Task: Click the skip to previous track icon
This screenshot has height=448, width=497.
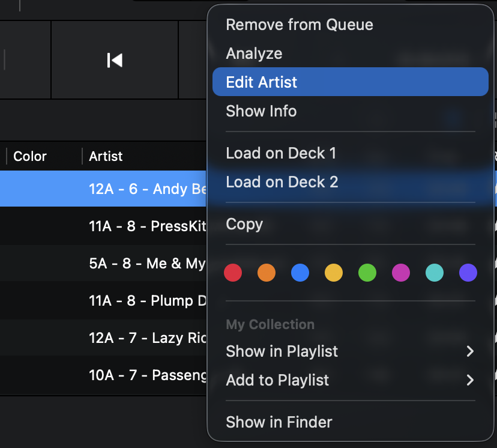Action: point(115,60)
